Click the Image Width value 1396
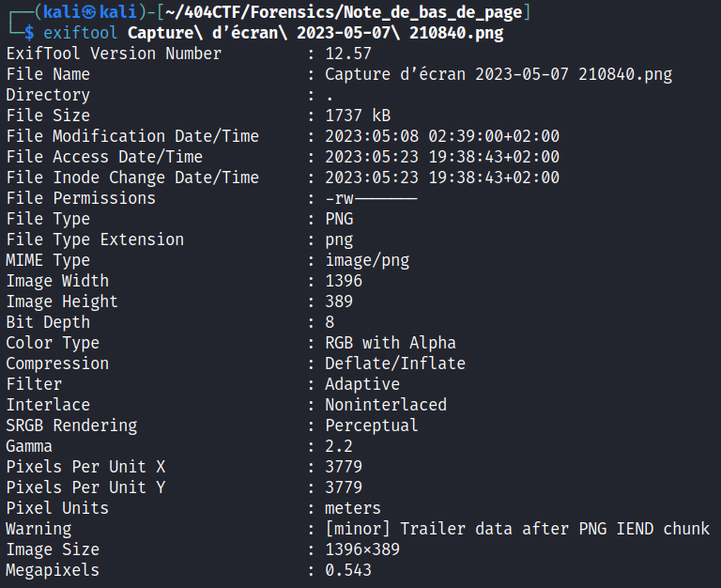Screen dimensions: 721x588 [344, 281]
